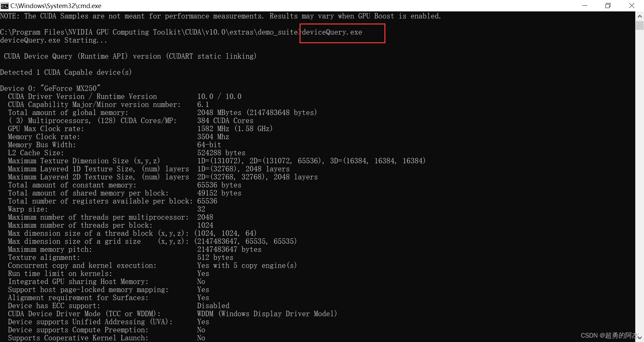Click the 'CUDA Device Query (Runtime API)' line

pyautogui.click(x=130, y=56)
